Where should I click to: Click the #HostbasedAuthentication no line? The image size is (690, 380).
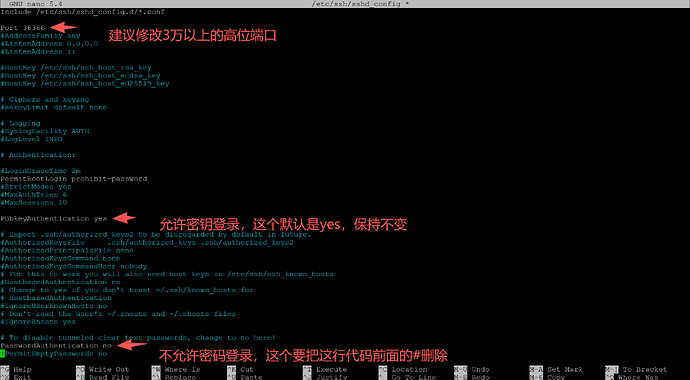(60, 282)
